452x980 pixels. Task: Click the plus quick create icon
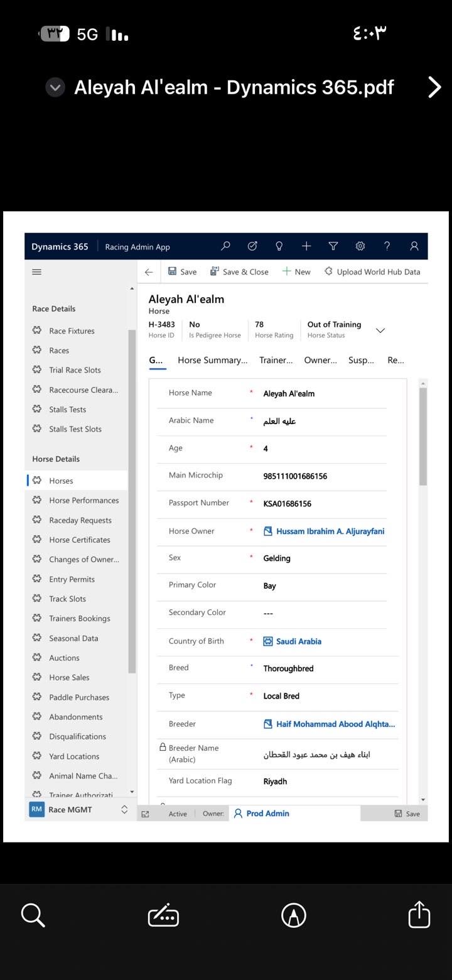[x=306, y=246]
